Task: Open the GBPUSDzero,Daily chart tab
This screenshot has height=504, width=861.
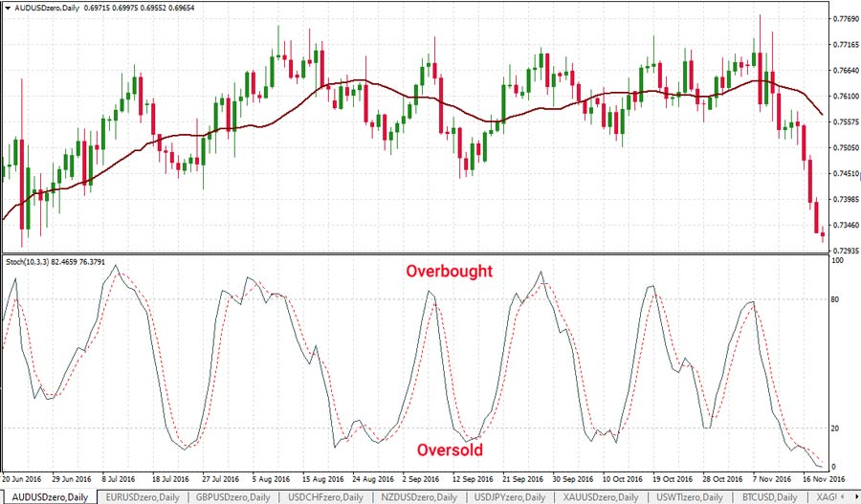Action: pos(232,496)
